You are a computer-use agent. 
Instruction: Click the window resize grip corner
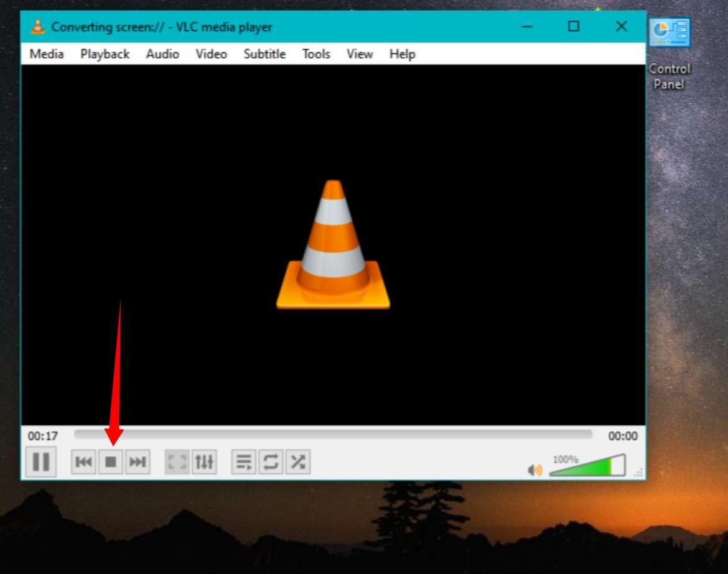pos(639,473)
